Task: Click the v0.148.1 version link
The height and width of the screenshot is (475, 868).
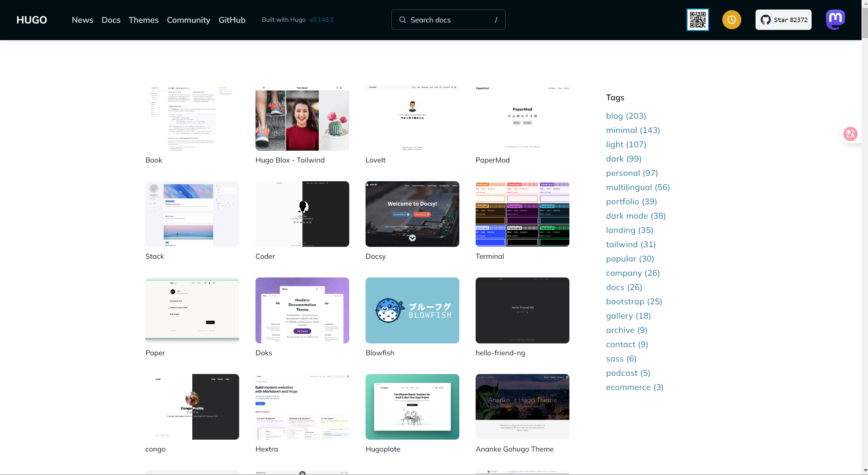Action: [x=321, y=20]
